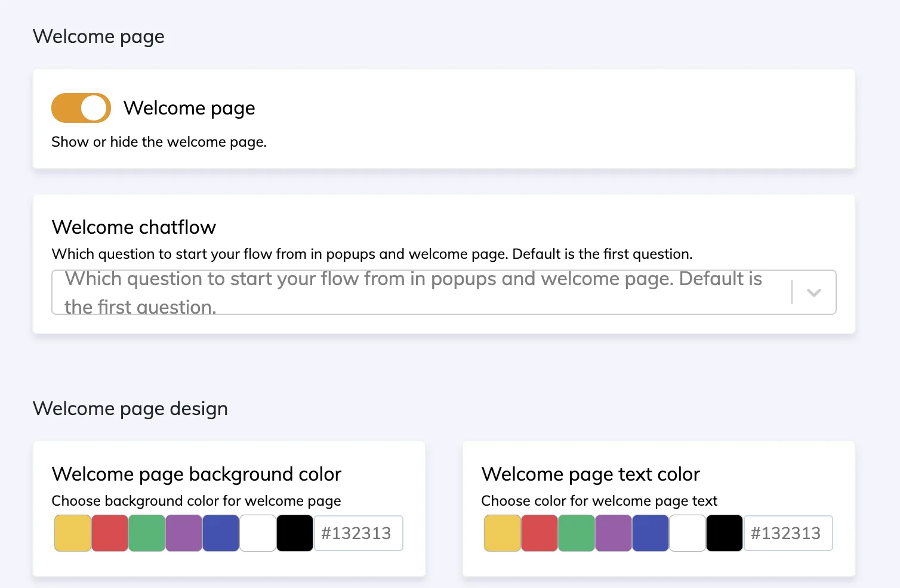Screen dimensions: 900x588
Task: Focus the text color hex input field
Action: (788, 533)
